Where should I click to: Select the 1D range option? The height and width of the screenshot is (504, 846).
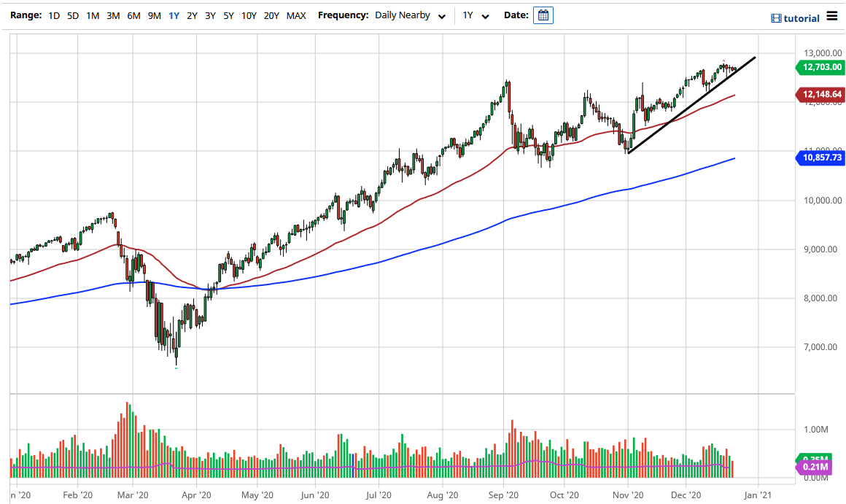coord(53,15)
